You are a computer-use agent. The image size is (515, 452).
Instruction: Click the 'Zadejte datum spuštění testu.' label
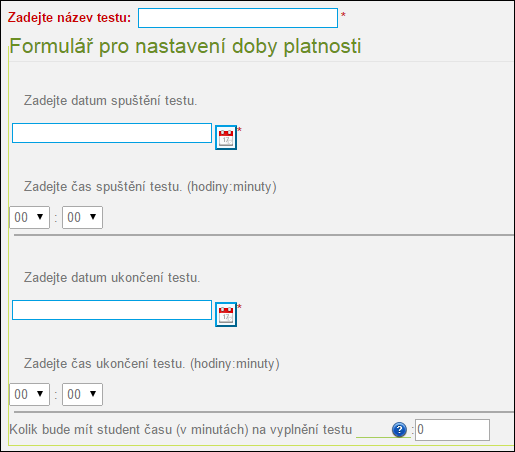(x=110, y=101)
